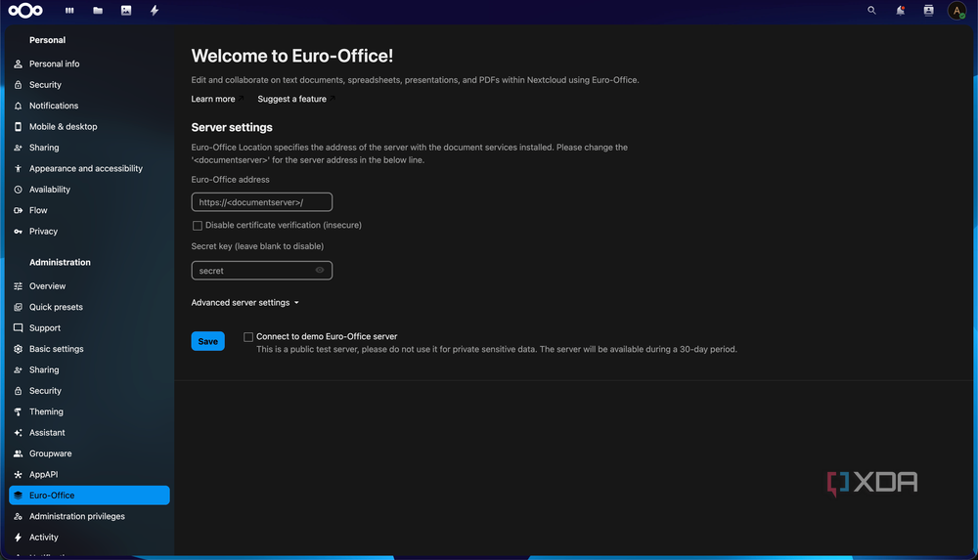Open notifications bell icon

point(900,11)
